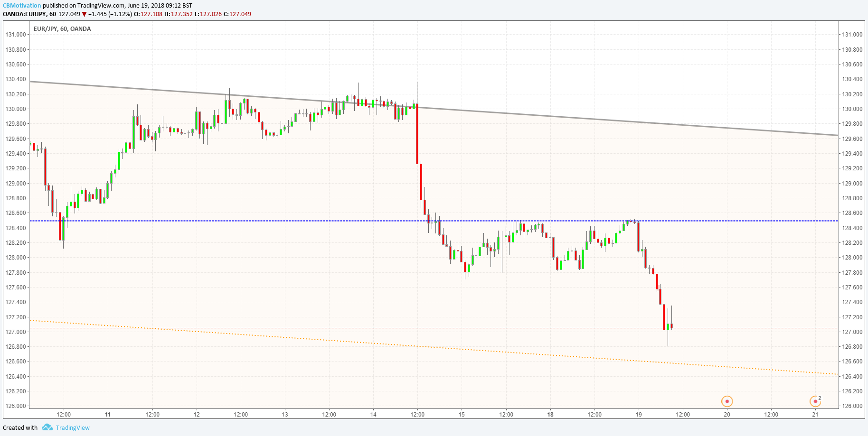Click the 'OANDA:EURJPY, 60' symbol header
Screen dimensions: 868x436
pyautogui.click(x=29, y=14)
